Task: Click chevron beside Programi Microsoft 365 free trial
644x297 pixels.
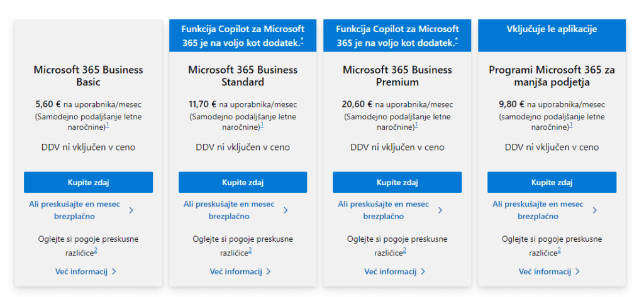Action: click(x=594, y=210)
